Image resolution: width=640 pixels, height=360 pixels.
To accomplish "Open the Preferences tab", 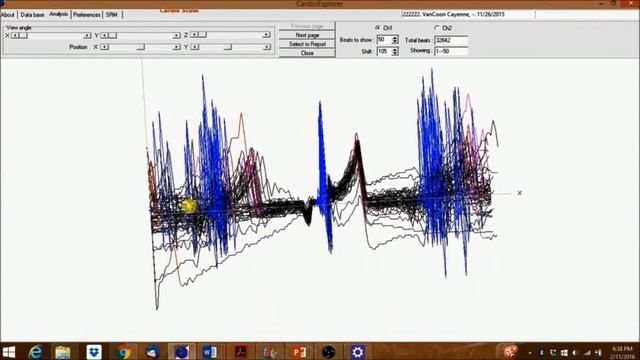I will (87, 15).
